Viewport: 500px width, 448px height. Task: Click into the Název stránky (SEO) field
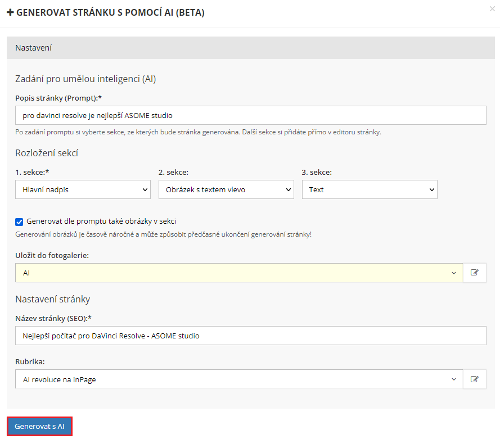coord(251,336)
